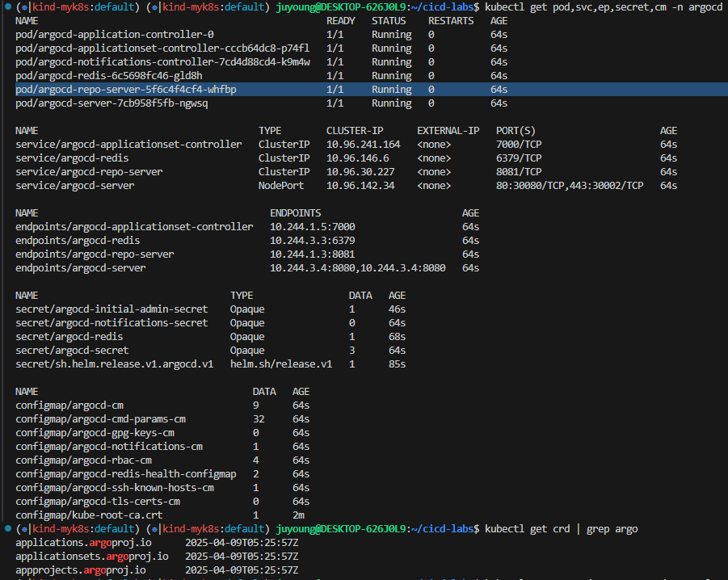Click configmap/argocd-gpg-keys-cm

(95, 433)
